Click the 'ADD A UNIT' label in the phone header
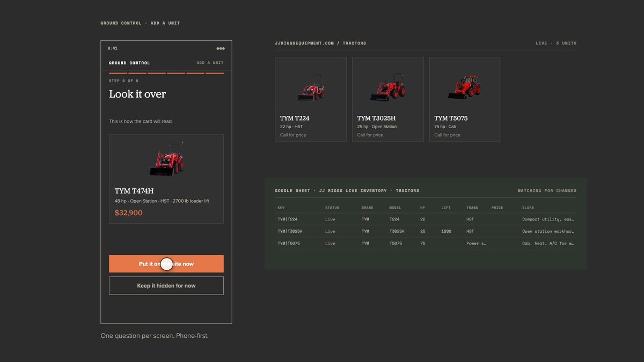 click(210, 63)
